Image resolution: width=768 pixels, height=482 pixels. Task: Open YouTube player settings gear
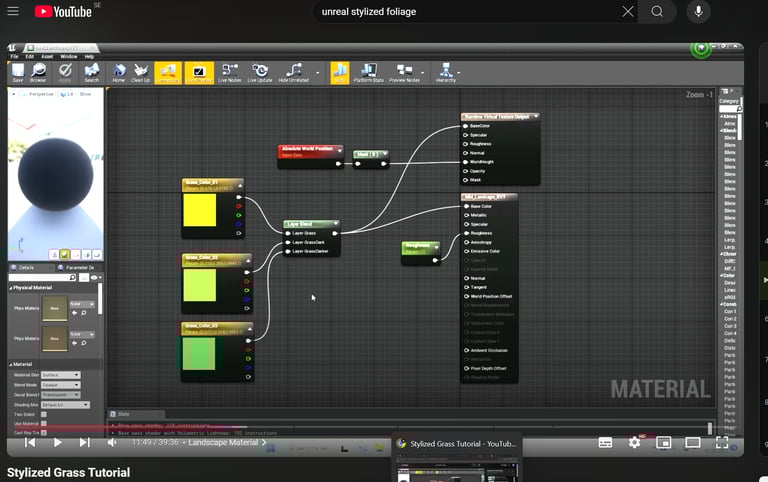[634, 443]
